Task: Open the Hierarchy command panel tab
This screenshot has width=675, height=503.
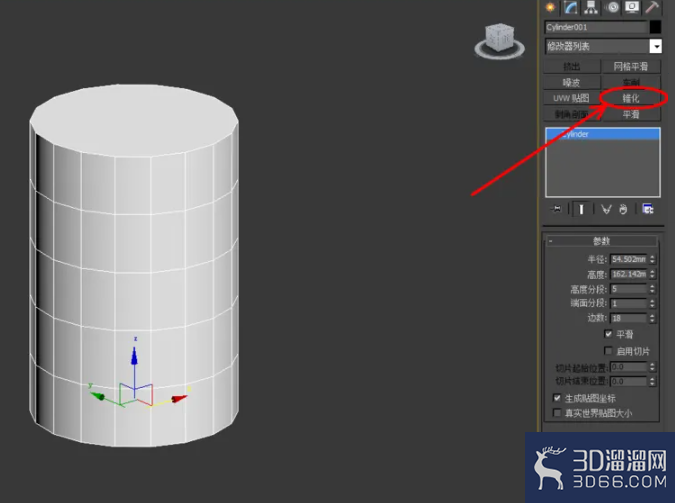Action: point(591,7)
